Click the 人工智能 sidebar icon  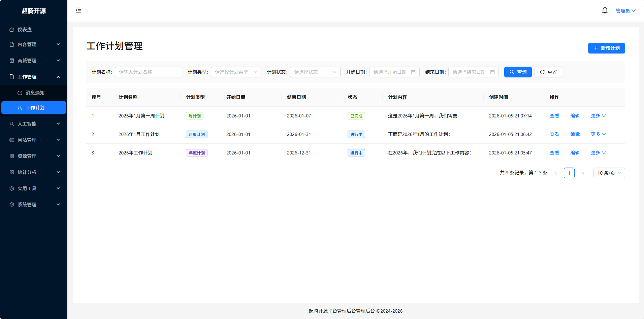pos(11,123)
